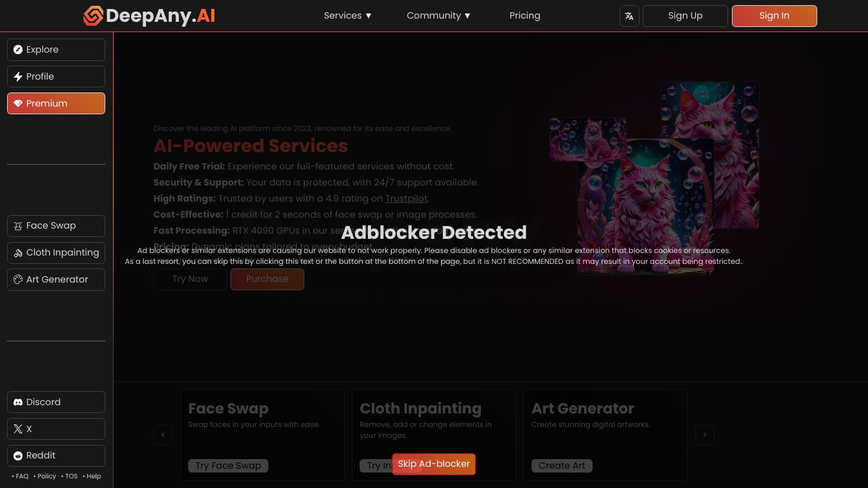Click the Sign Up button
Image resolution: width=868 pixels, height=488 pixels.
pos(685,16)
